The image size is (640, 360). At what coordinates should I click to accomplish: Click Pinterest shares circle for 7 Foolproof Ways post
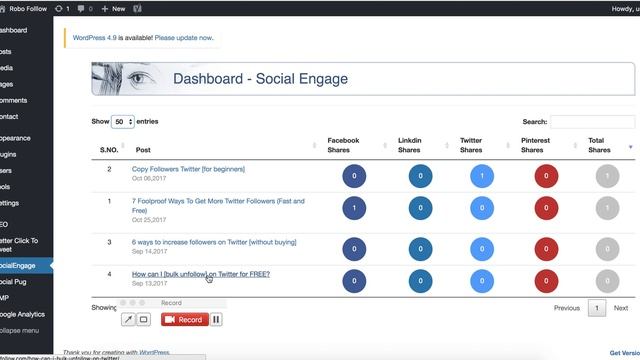(546, 208)
